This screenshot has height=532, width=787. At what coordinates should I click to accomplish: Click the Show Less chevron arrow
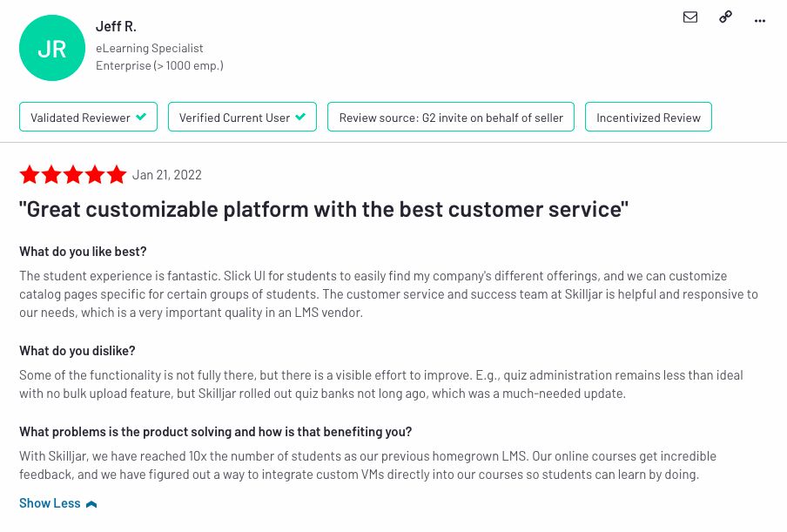[x=91, y=504]
